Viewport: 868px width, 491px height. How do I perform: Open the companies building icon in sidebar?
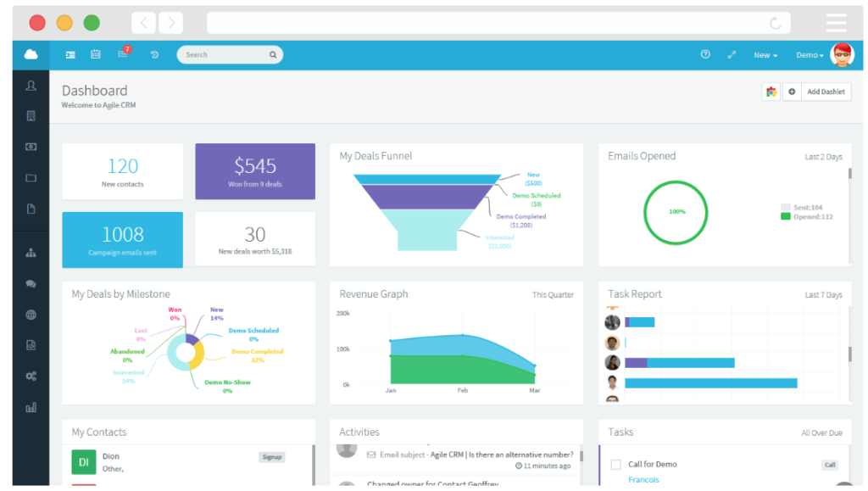tap(31, 115)
